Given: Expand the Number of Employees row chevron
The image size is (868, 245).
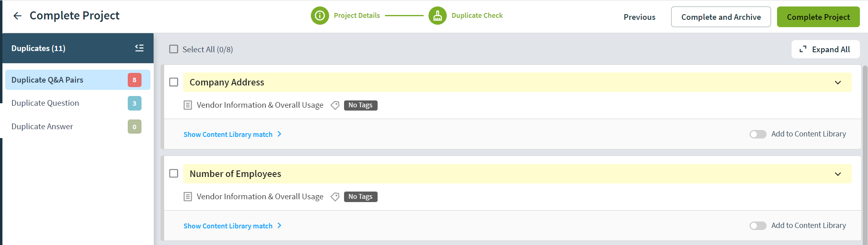Looking at the screenshot, I should tap(838, 174).
